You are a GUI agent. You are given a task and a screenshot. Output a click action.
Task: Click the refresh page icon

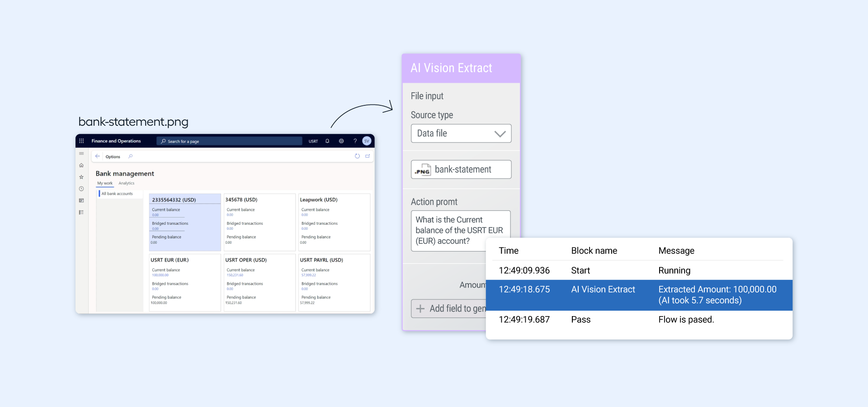pyautogui.click(x=357, y=156)
